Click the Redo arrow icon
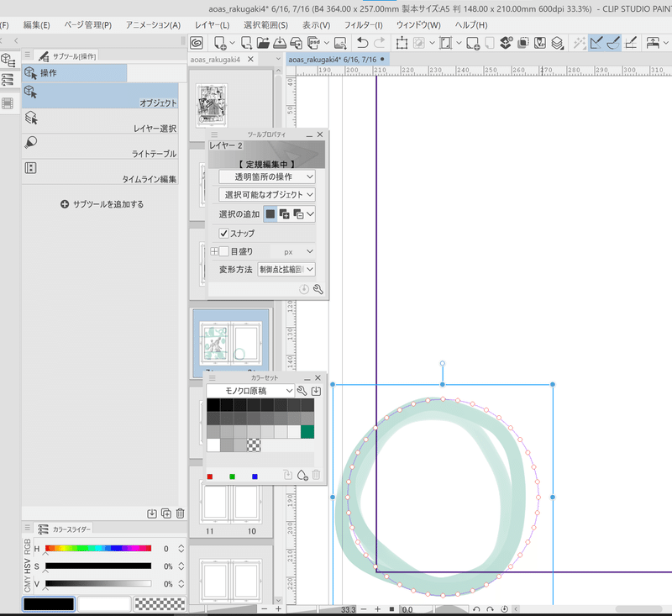This screenshot has height=616, width=672. [x=380, y=43]
